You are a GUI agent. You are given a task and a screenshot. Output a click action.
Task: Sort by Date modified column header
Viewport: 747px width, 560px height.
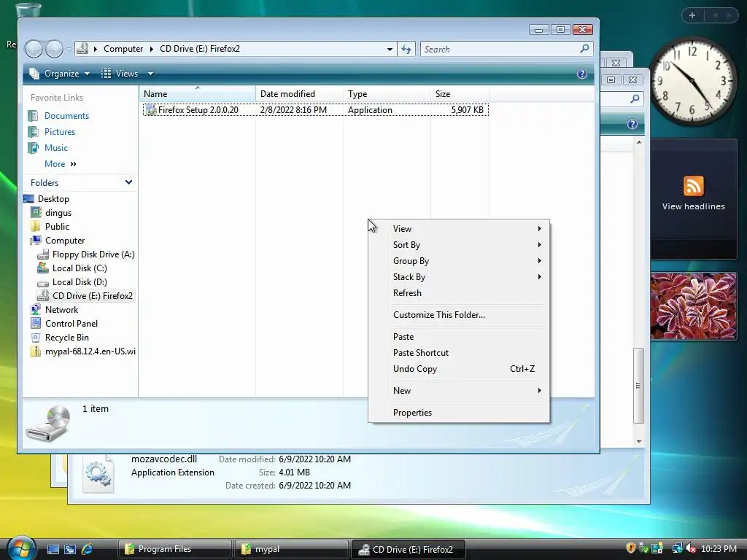tap(299, 94)
